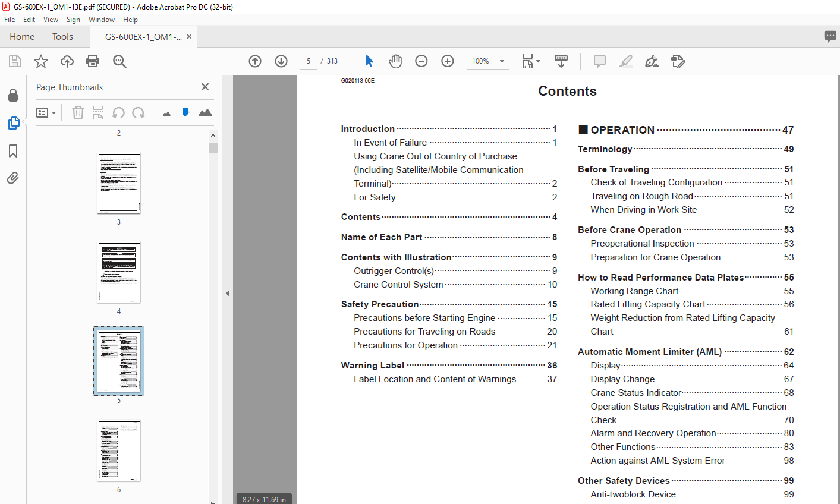Open chat bubble comments icon top right
The height and width of the screenshot is (504, 840).
[830, 37]
